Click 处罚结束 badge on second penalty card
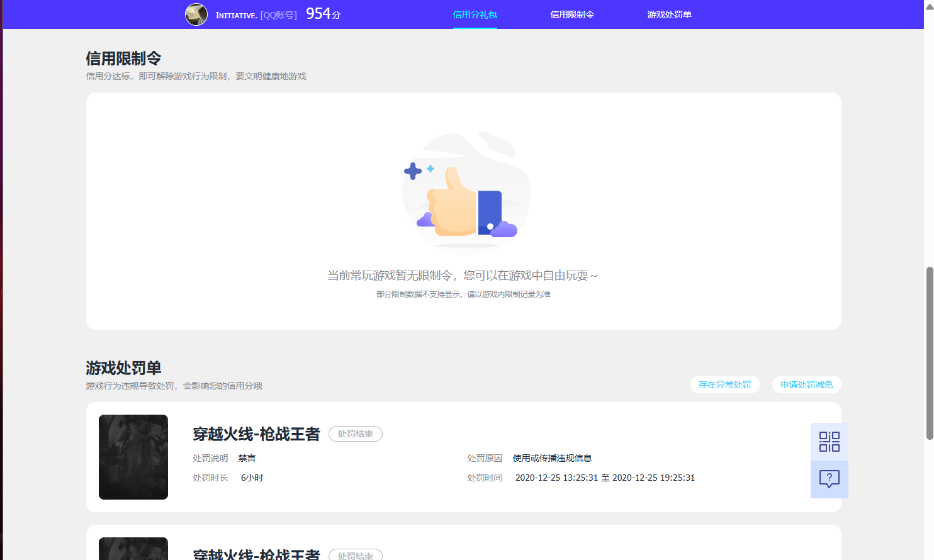The image size is (934, 560). coord(356,555)
